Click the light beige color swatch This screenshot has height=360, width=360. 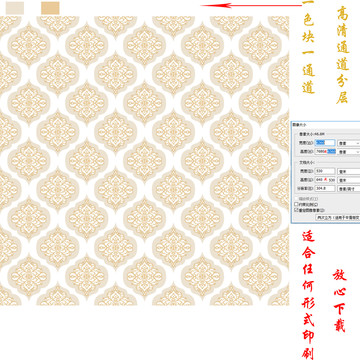pyautogui.click(x=15, y=8)
